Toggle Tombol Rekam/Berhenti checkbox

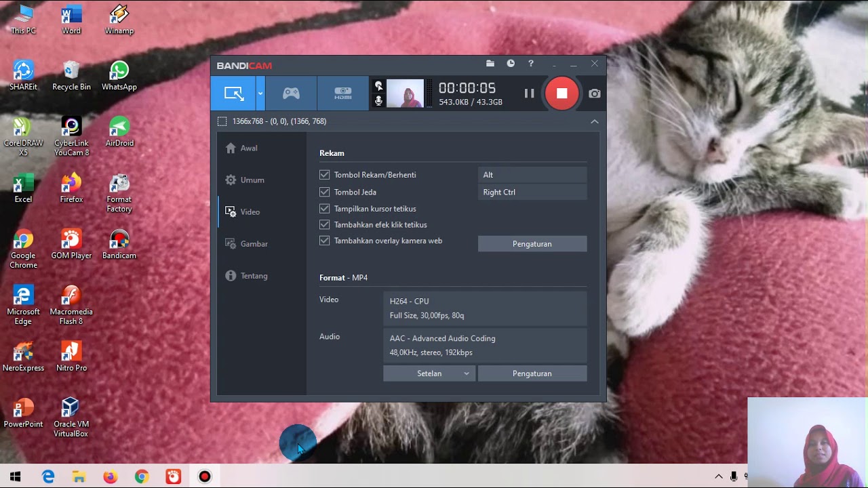coord(325,175)
